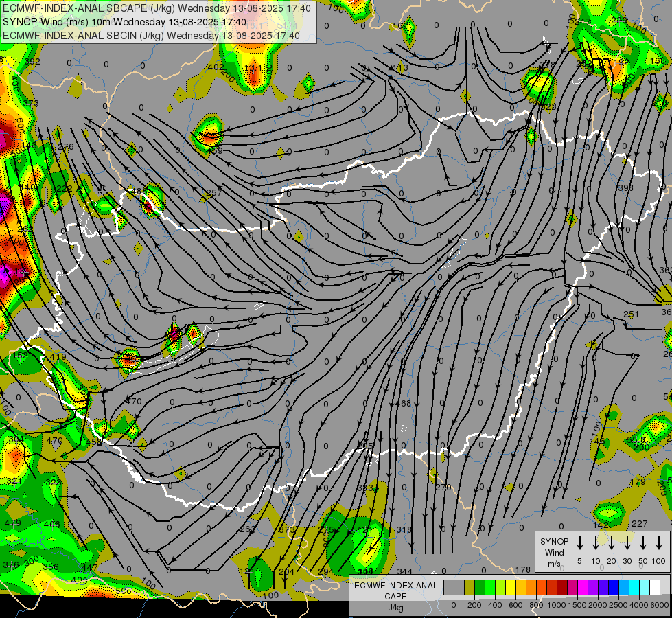This screenshot has width=672, height=618.
Task: Pick the cyan swatch in CAPE legend
Action: (634, 587)
